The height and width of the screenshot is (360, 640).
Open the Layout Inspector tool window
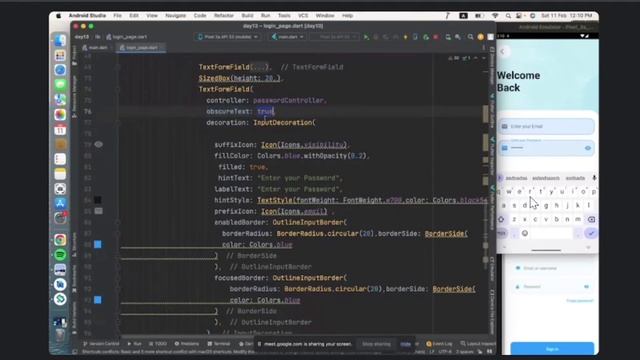pyautogui.click(x=478, y=344)
